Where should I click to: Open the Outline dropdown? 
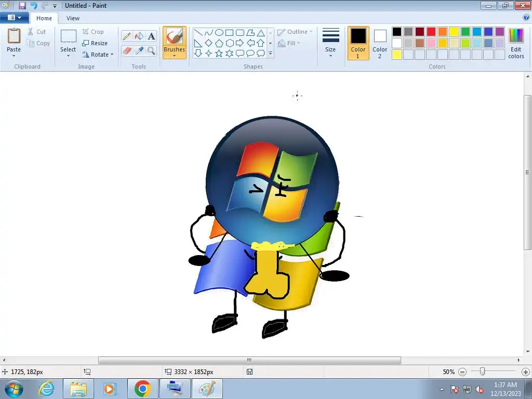pyautogui.click(x=295, y=32)
